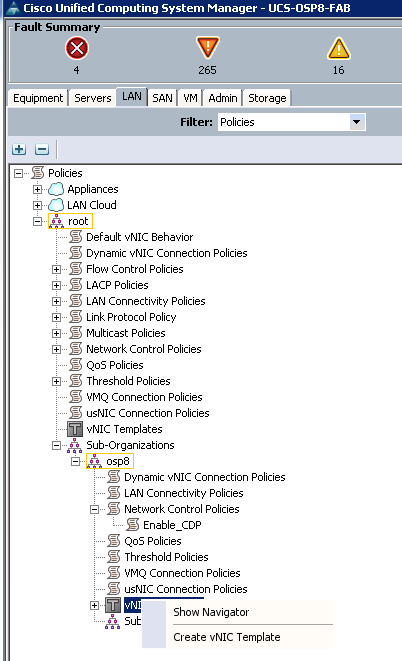This screenshot has width=402, height=661.
Task: Click the osp8 QoS Policies scroll icon
Action: [113, 541]
